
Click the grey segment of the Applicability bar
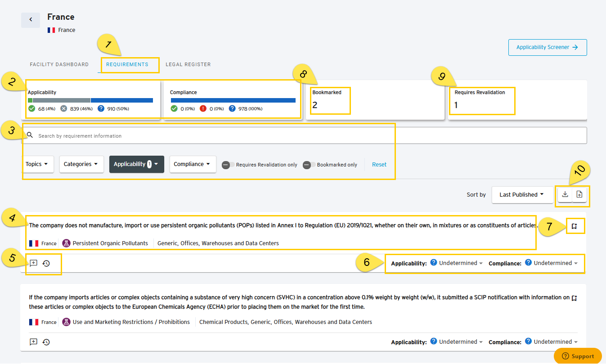pos(62,100)
